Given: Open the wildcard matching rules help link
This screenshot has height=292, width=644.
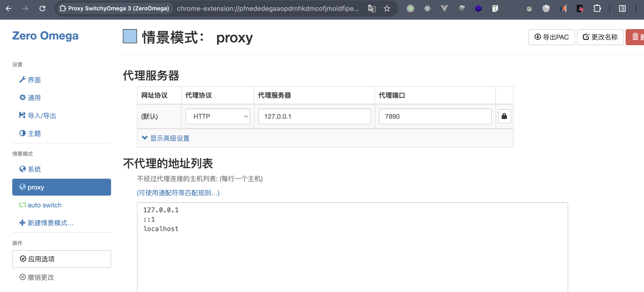Looking at the screenshot, I should 178,193.
